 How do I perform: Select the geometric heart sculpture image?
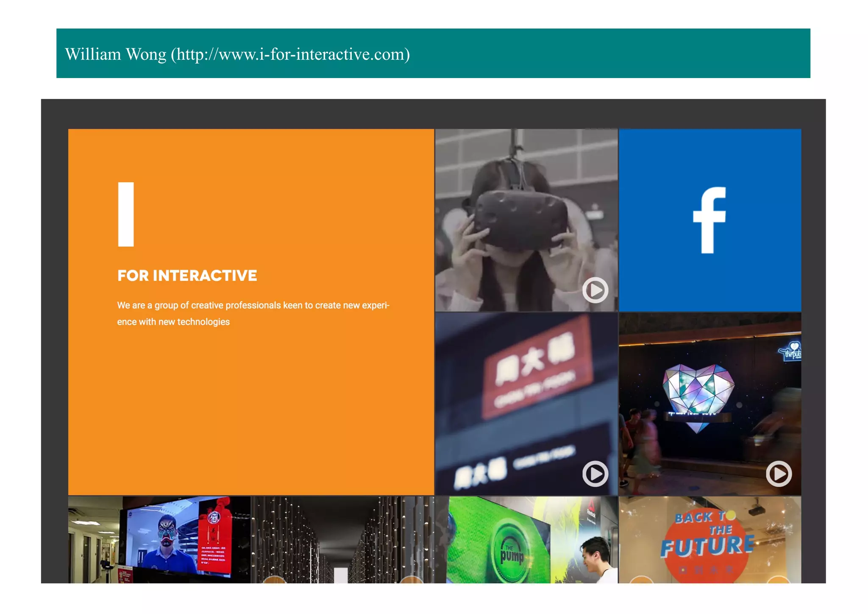(698, 390)
